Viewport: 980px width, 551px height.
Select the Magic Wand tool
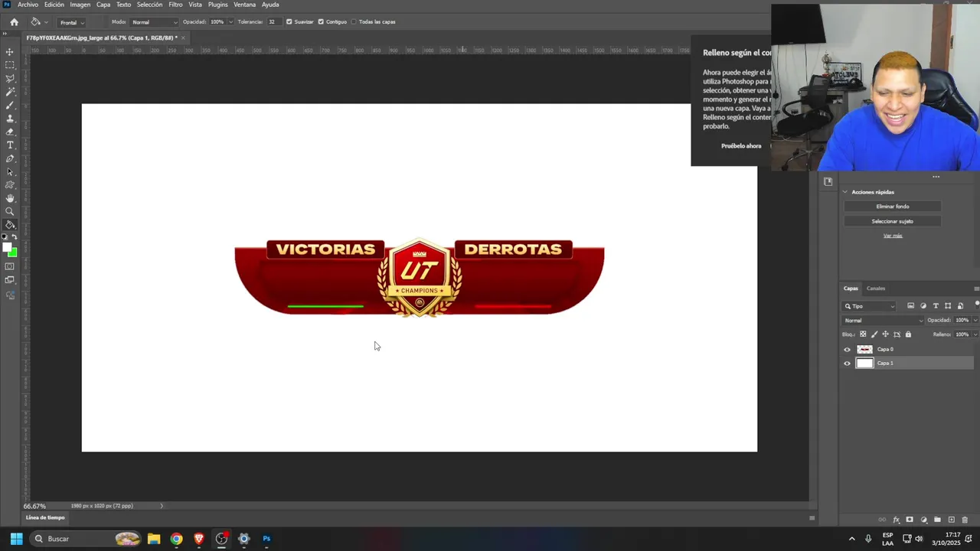pos(10,92)
